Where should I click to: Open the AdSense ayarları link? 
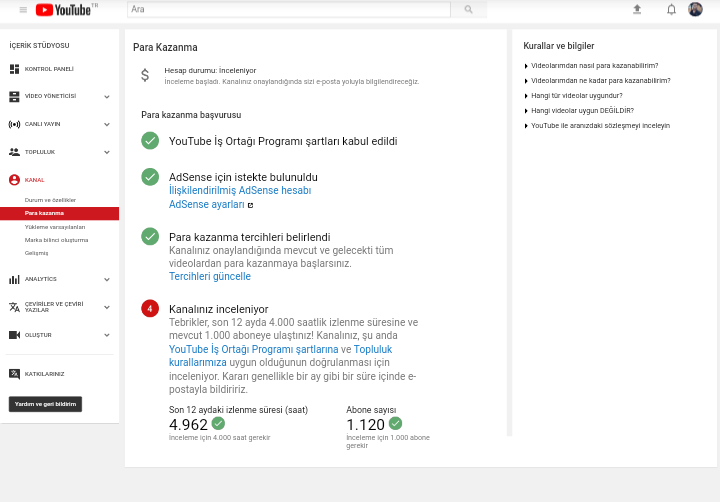[207, 204]
